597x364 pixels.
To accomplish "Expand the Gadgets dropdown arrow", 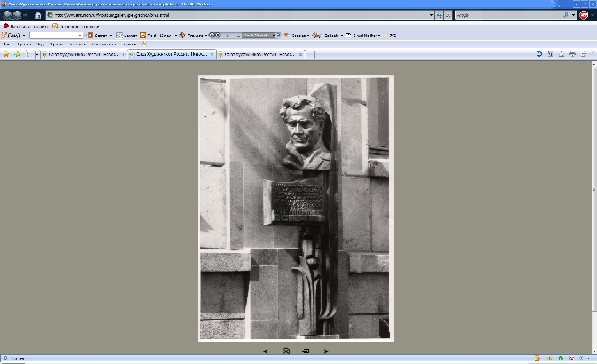I will click(342, 35).
